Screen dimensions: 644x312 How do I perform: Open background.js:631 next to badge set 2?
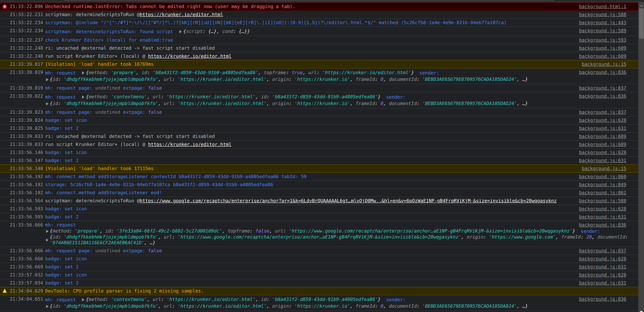pyautogui.click(x=602, y=128)
